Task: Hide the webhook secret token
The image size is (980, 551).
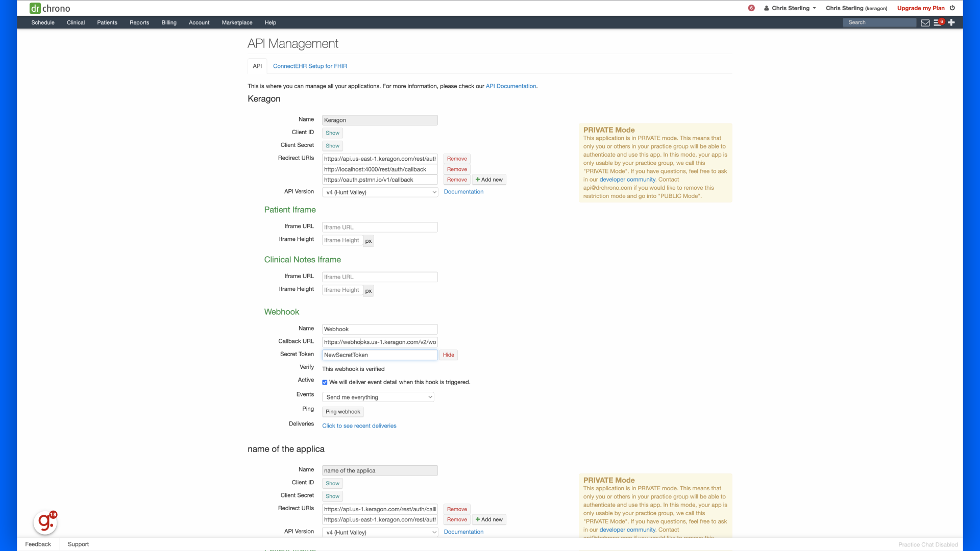Action: click(x=449, y=355)
